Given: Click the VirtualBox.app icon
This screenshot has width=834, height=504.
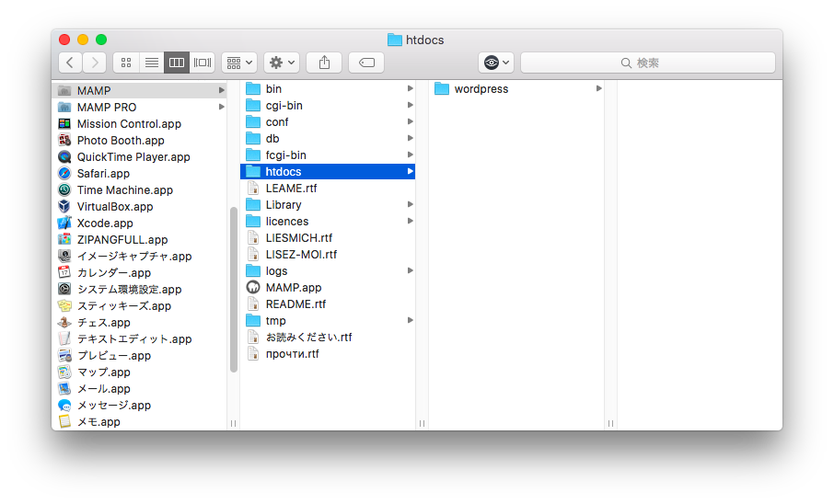Looking at the screenshot, I should coord(64,206).
